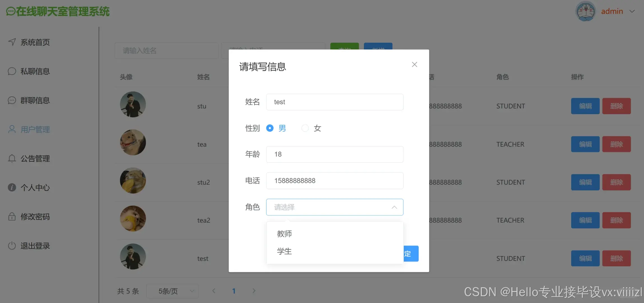Collapse the role (角色) select dropdown
The width and height of the screenshot is (644, 303).
(394, 207)
